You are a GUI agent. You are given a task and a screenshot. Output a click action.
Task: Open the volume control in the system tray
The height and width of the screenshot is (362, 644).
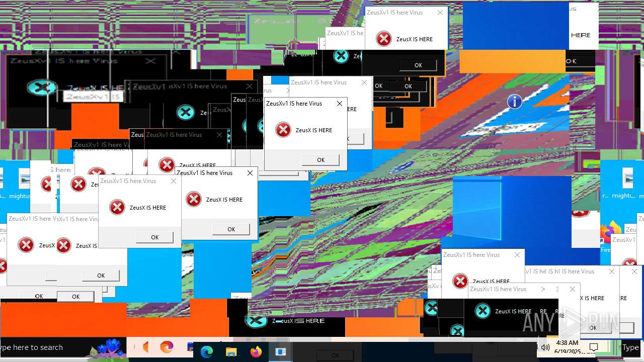click(x=545, y=347)
